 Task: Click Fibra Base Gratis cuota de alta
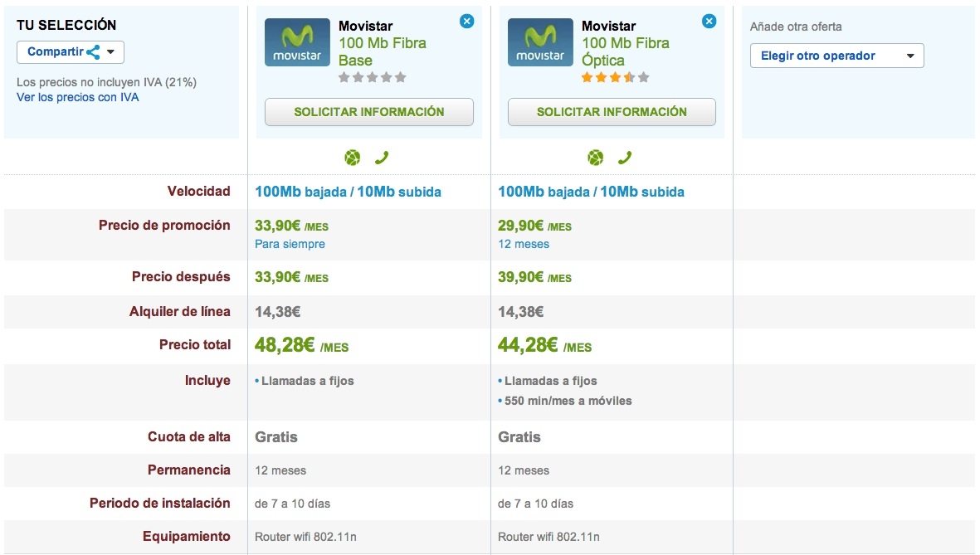(276, 437)
